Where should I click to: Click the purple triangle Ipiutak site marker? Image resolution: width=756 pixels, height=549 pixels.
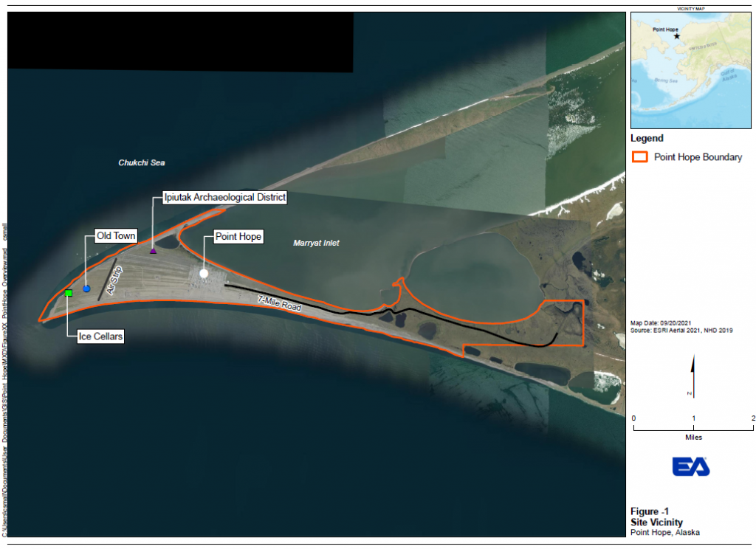tap(154, 251)
